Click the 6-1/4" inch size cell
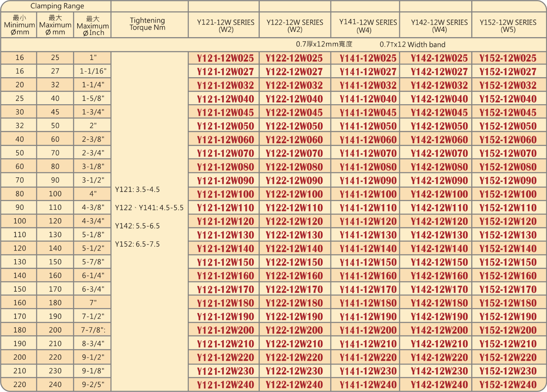The width and height of the screenshot is (547, 392). pyautogui.click(x=93, y=275)
